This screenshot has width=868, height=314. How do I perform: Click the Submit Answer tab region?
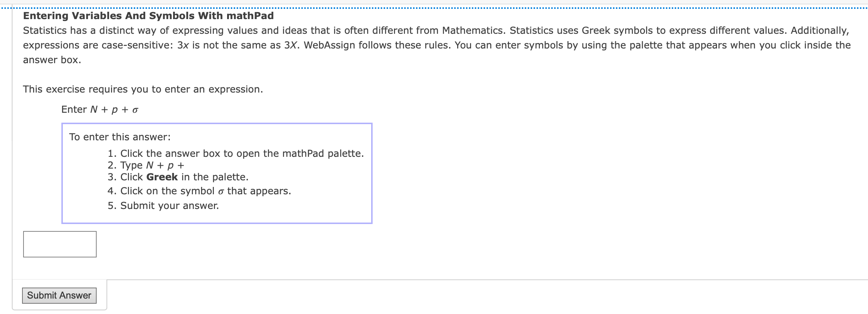pos(59,295)
